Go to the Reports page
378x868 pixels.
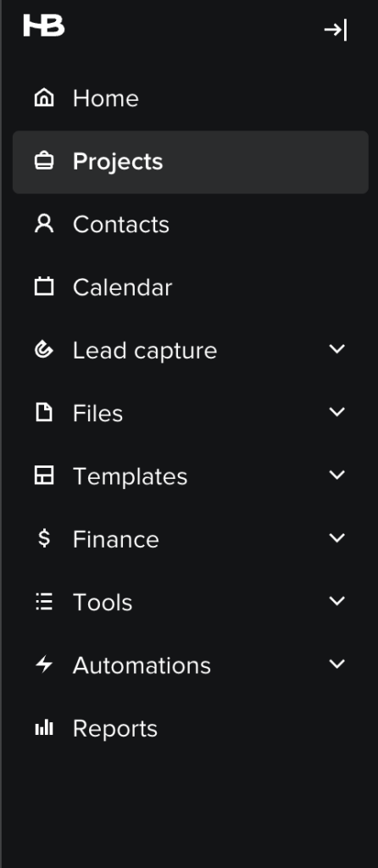click(x=191, y=728)
